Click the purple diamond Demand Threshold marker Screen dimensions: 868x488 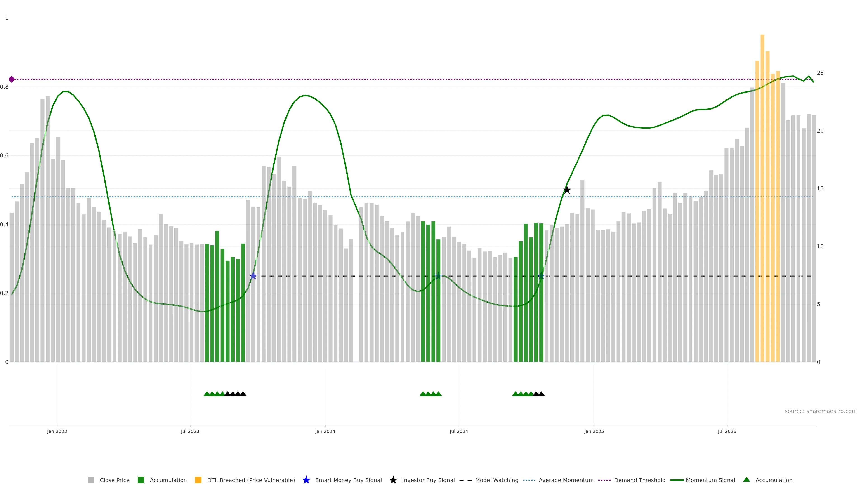(x=12, y=80)
